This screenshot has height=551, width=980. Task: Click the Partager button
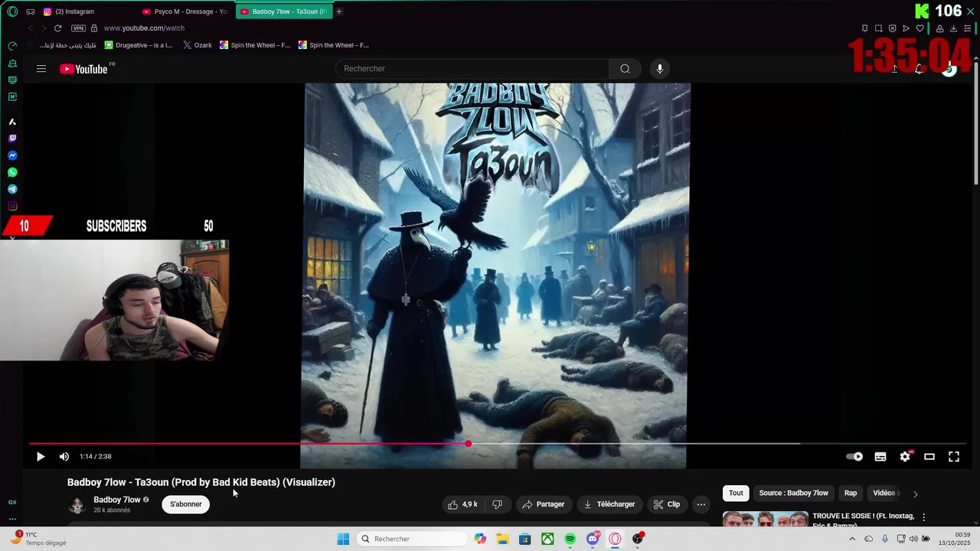pyautogui.click(x=543, y=504)
